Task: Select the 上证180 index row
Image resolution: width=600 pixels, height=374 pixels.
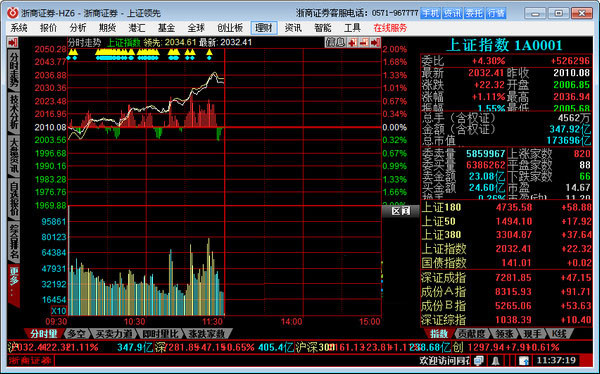Action: 506,207
